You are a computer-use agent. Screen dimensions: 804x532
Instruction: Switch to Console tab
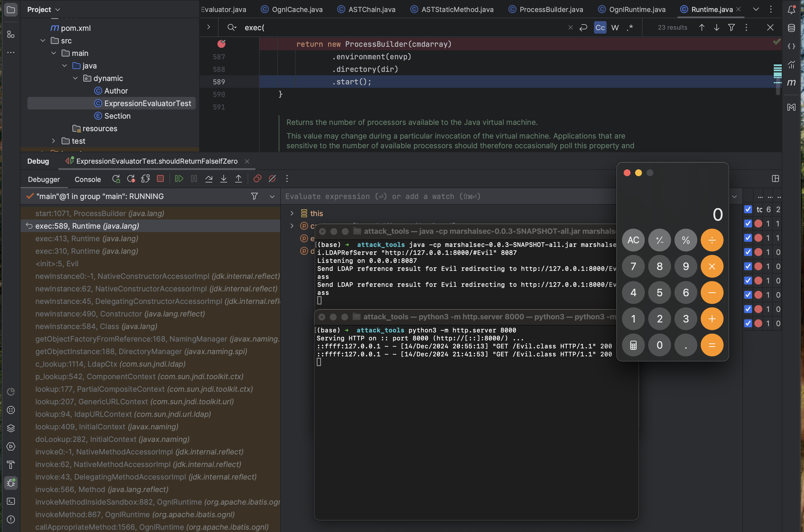pos(88,179)
